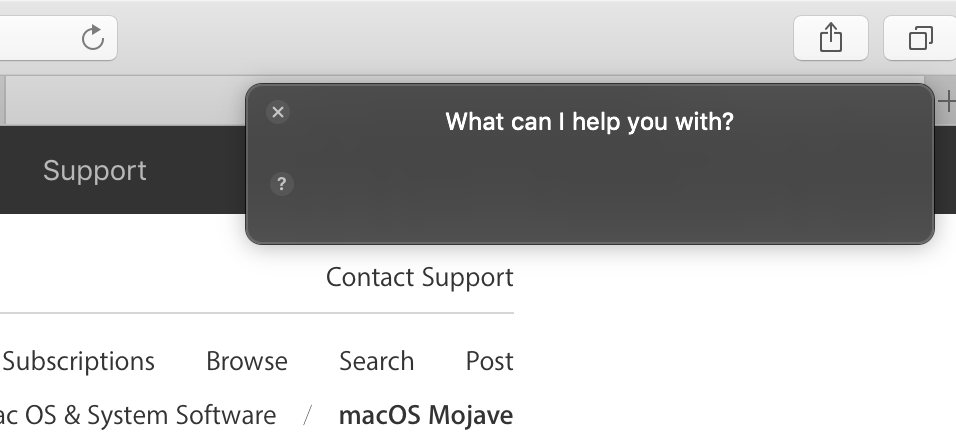956x446 pixels.
Task: Open the Share sheet icon
Action: coord(830,38)
